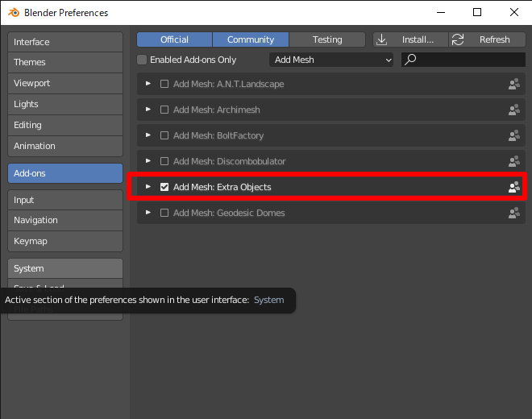Screen dimensions: 532x419
Task: Enable the BoltFactory add-on checkbox
Action: pyautogui.click(x=164, y=135)
